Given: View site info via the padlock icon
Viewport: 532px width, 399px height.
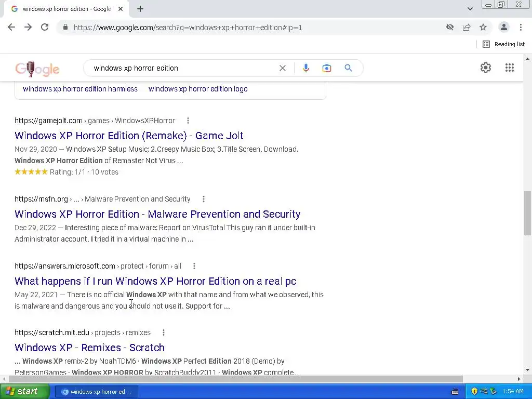Looking at the screenshot, I should (x=65, y=27).
